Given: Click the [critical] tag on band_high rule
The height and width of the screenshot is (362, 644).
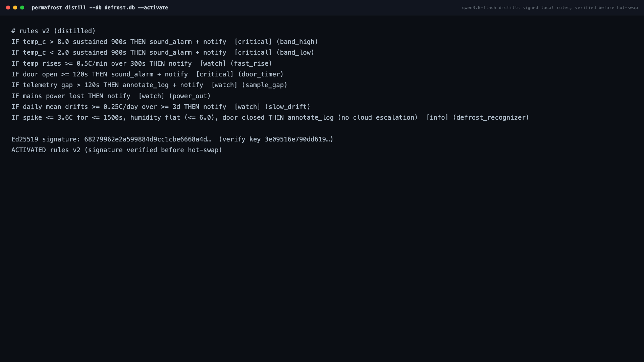Looking at the screenshot, I should [x=253, y=42].
